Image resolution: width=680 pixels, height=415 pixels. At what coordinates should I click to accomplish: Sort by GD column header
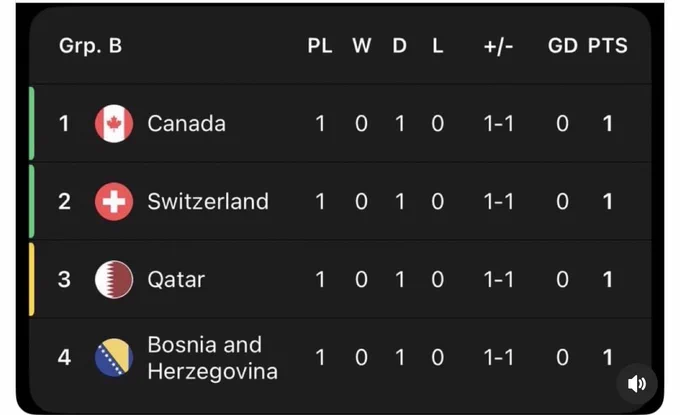pyautogui.click(x=562, y=46)
